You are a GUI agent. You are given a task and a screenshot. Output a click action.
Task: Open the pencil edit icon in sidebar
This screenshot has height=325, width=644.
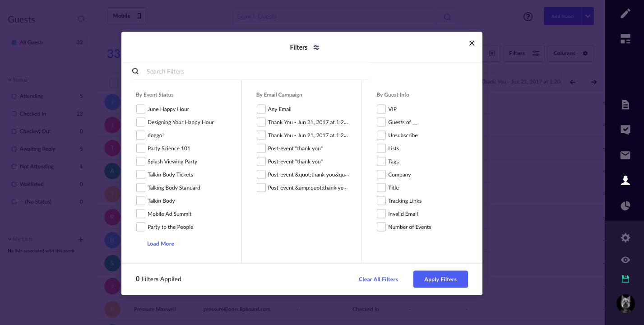pos(625,14)
